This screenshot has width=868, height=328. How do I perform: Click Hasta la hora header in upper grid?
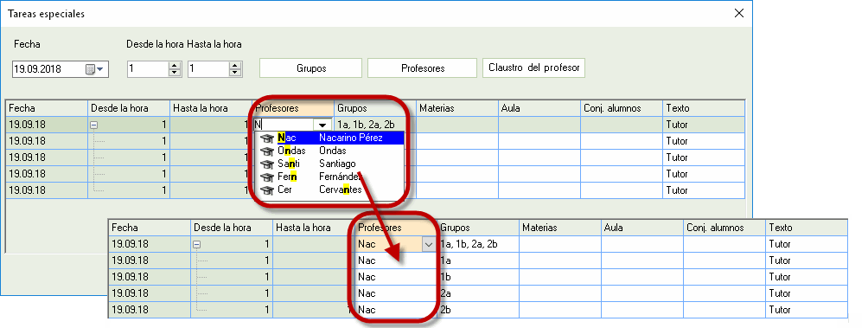(210, 108)
